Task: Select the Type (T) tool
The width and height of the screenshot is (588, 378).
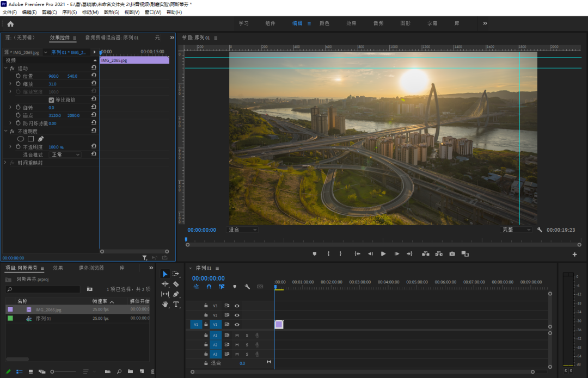Action: tap(176, 304)
